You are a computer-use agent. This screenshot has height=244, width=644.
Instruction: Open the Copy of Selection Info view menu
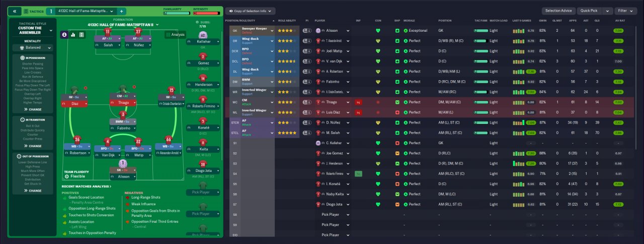(x=250, y=11)
